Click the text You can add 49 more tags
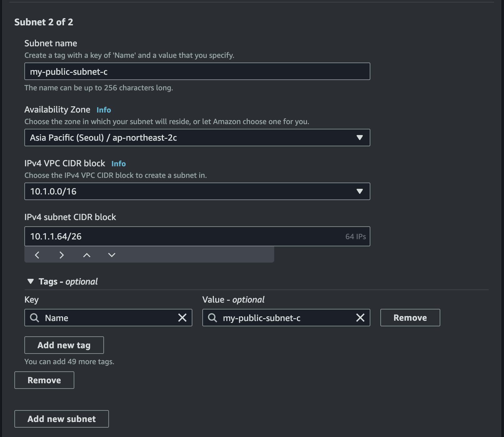504x437 pixels. [x=69, y=362]
